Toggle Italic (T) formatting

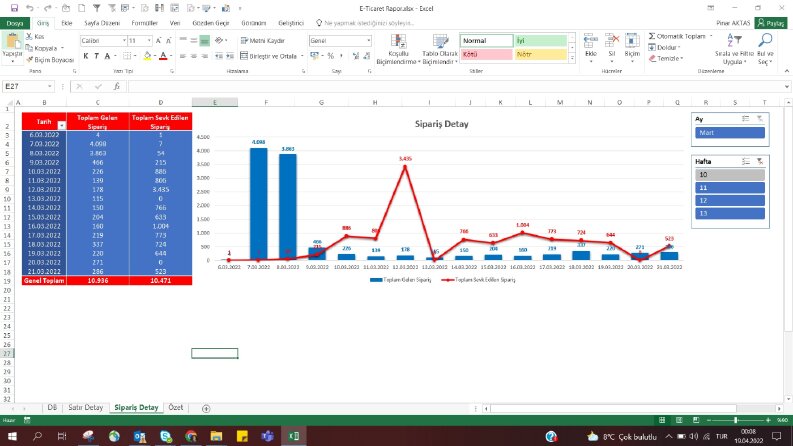(96, 56)
